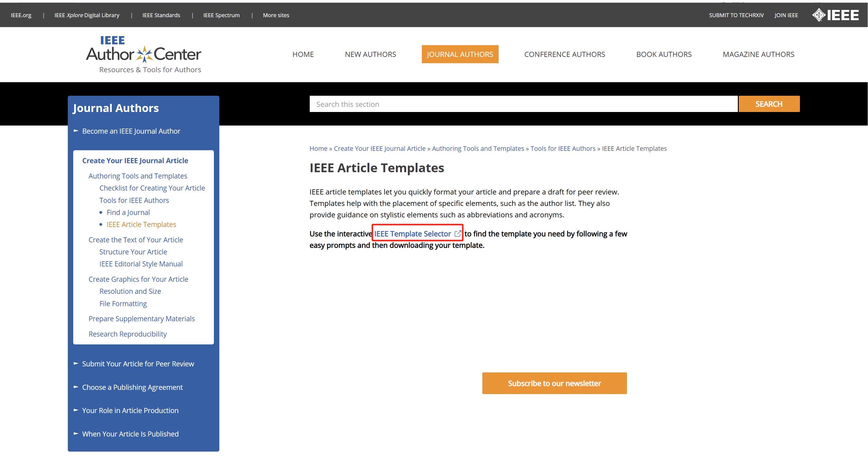Click external-link icon beside IEEE Template Selector
Screen dimensions: 868x457
(458, 233)
